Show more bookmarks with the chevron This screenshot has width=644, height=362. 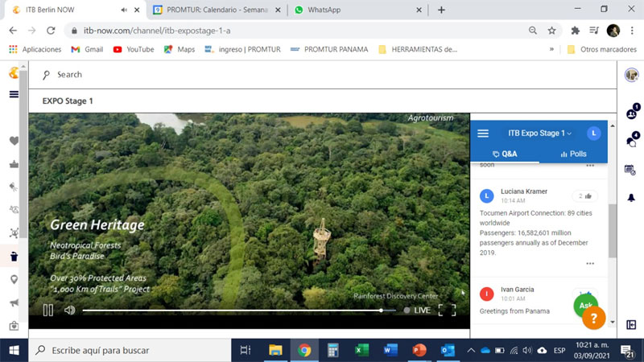(551, 49)
